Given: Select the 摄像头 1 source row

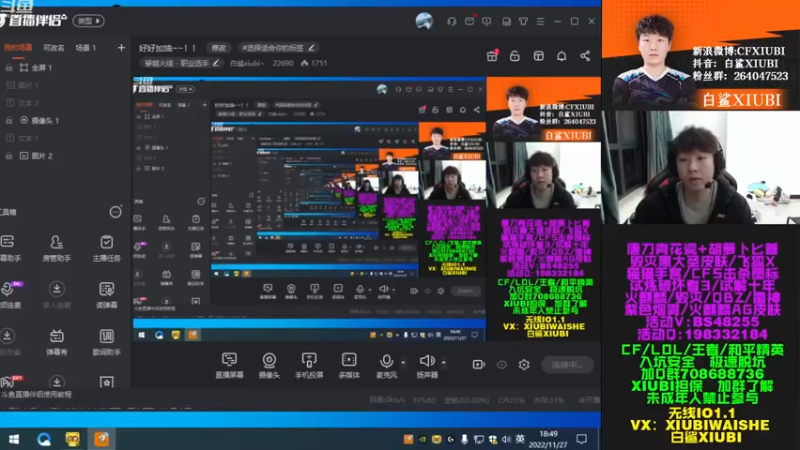Looking at the screenshot, I should (x=65, y=120).
